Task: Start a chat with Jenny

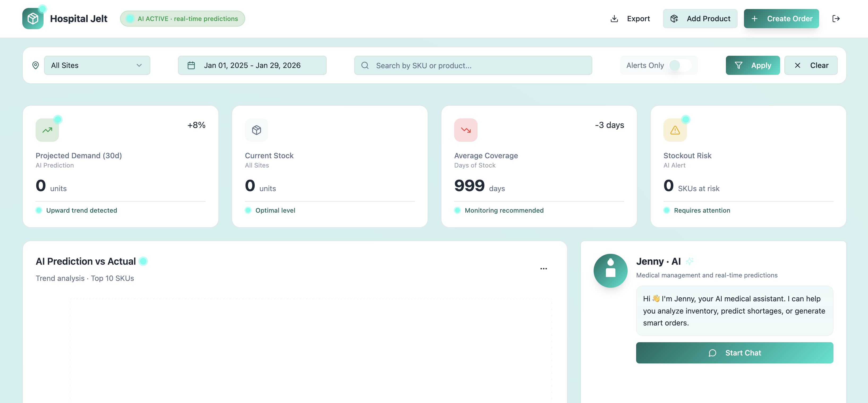Action: coord(734,353)
